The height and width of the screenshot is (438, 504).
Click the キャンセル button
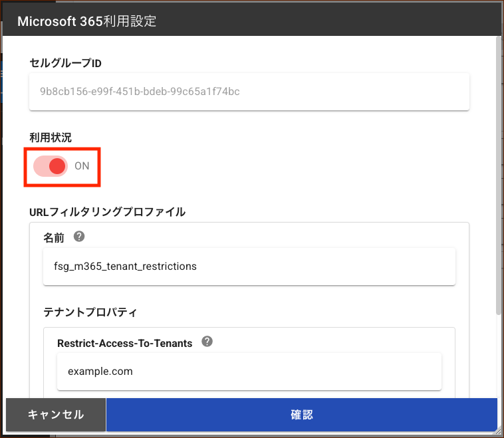pyautogui.click(x=56, y=415)
